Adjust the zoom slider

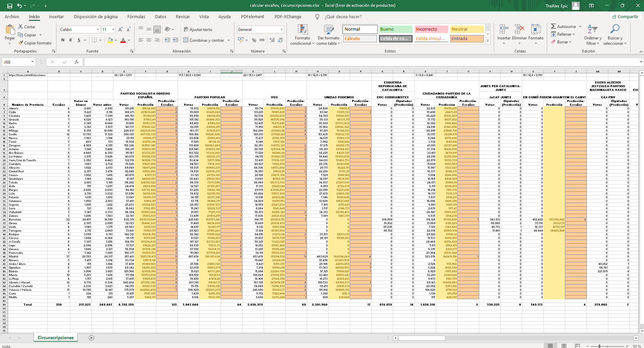point(599,346)
